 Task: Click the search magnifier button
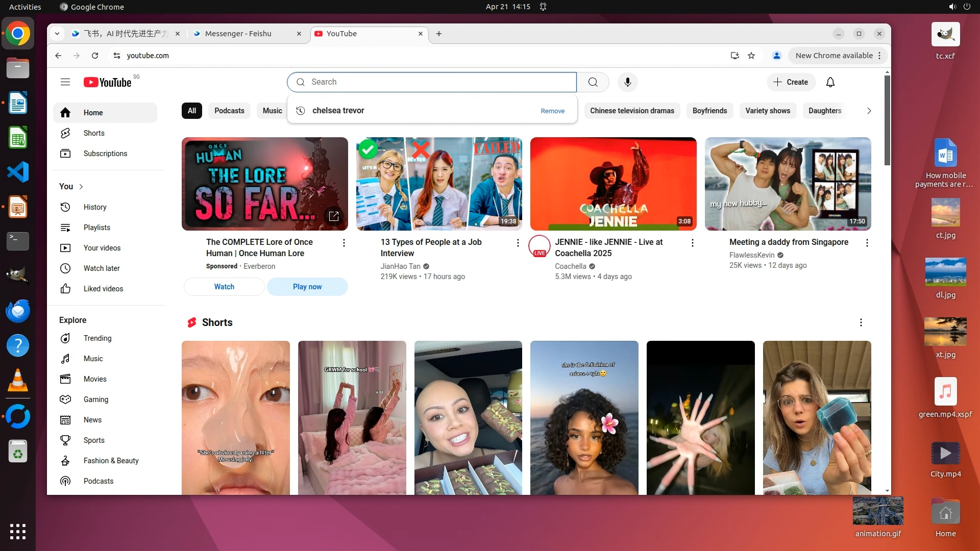(593, 82)
